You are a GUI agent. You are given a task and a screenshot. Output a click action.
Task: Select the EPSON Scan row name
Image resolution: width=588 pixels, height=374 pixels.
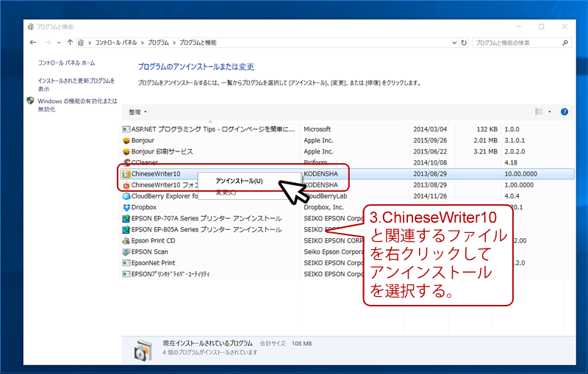tap(150, 252)
